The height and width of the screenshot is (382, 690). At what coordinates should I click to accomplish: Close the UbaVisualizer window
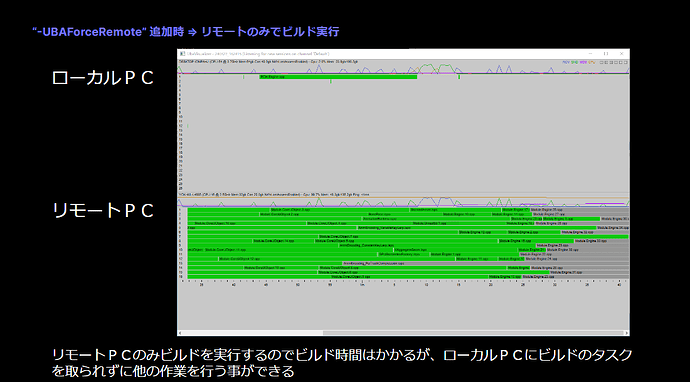[621, 53]
